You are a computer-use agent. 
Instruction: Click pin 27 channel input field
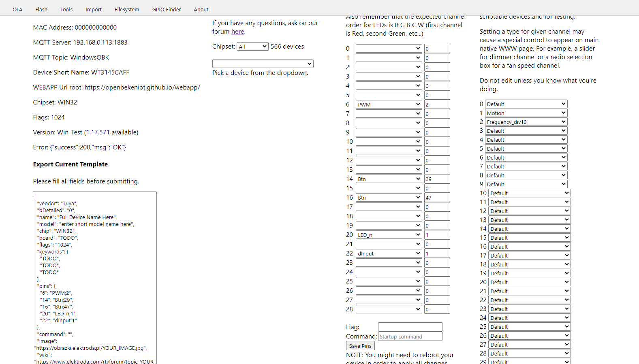click(437, 300)
